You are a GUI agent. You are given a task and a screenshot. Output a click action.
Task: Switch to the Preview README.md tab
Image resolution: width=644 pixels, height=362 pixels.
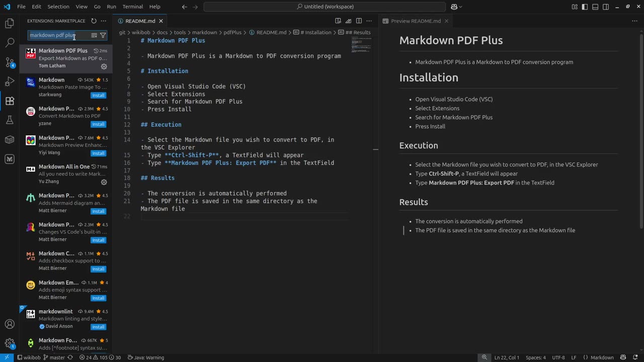(x=416, y=21)
